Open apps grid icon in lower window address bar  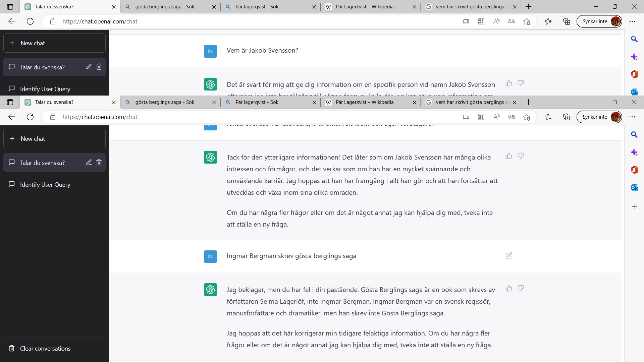click(x=481, y=117)
